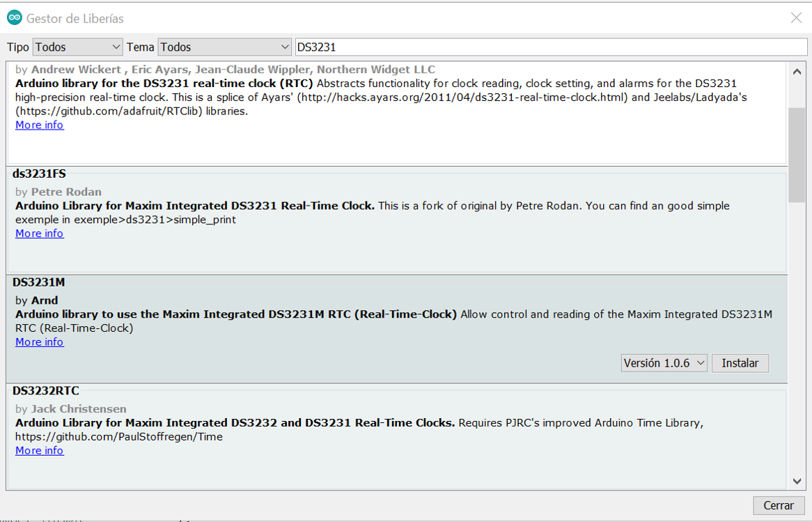The image size is (812, 522).
Task: Open More info link under DS3232RTC
Action: click(40, 451)
